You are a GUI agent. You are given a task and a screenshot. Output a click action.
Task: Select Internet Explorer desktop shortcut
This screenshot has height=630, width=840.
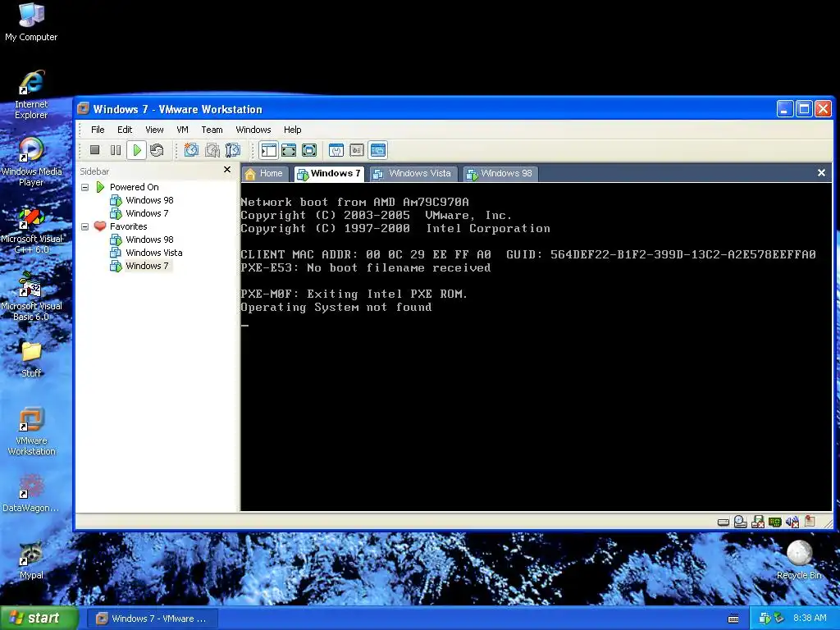tap(31, 95)
